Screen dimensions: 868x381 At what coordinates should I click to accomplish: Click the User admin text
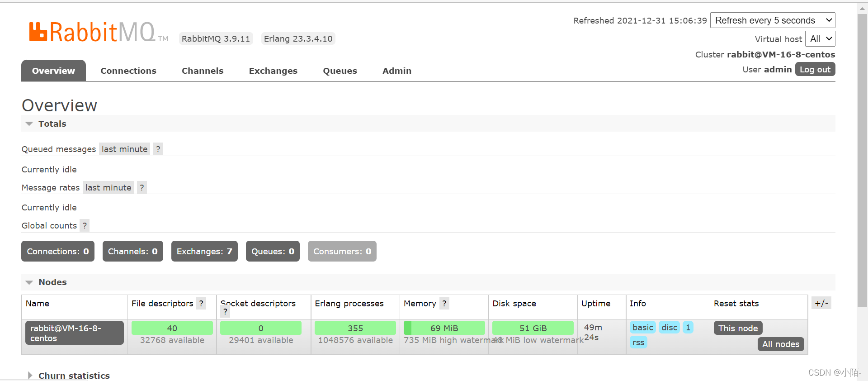[767, 69]
